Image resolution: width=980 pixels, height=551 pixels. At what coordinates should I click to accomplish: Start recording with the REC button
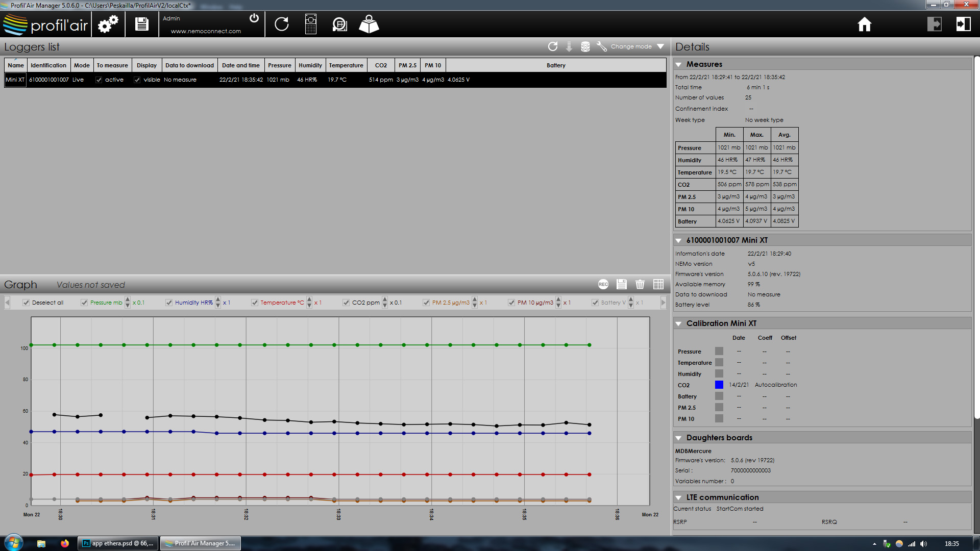(x=603, y=284)
